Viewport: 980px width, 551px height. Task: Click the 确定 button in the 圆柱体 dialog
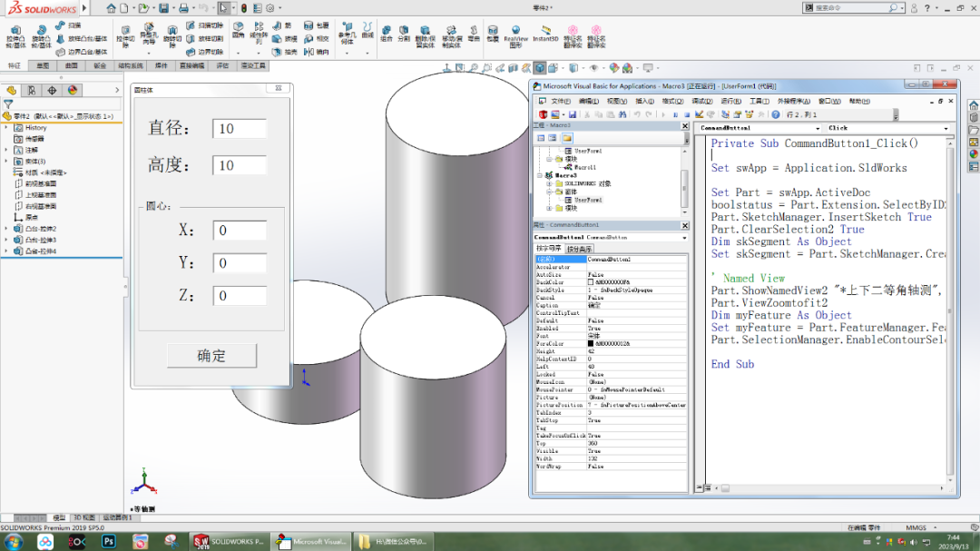point(211,356)
